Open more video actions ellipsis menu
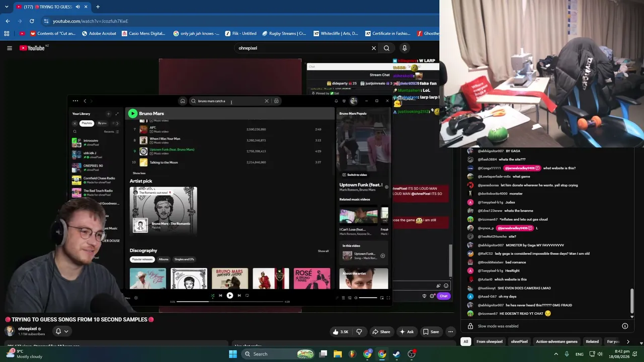This screenshot has width=644, height=362. [x=451, y=332]
